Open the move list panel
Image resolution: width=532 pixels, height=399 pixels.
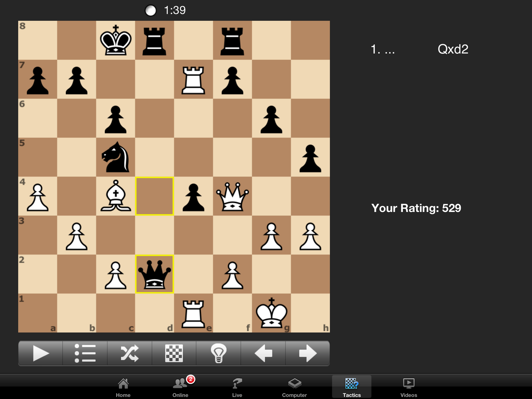coord(85,352)
